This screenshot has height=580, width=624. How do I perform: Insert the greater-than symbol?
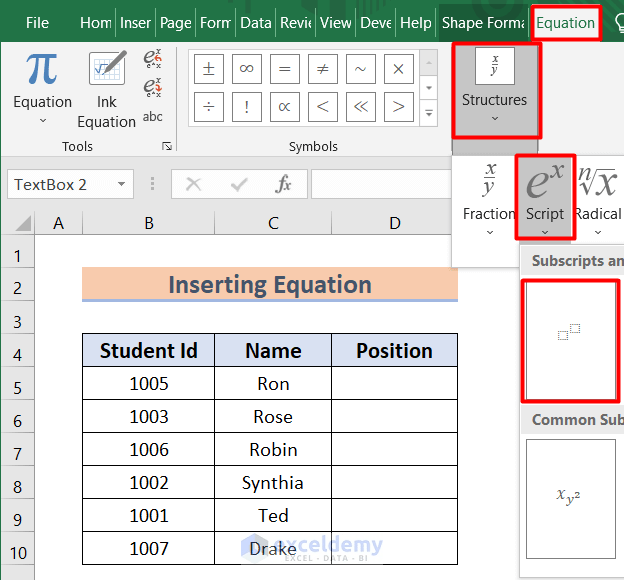pos(398,107)
